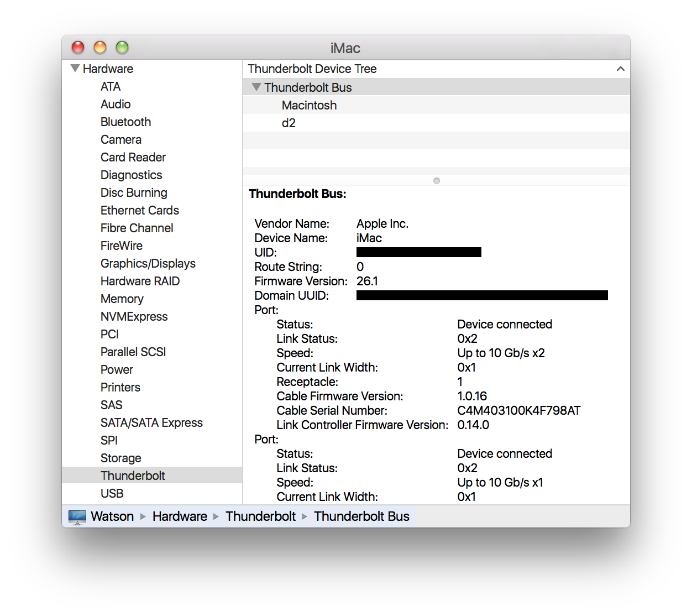
Task: Click Watson in the path bar
Action: [x=112, y=516]
